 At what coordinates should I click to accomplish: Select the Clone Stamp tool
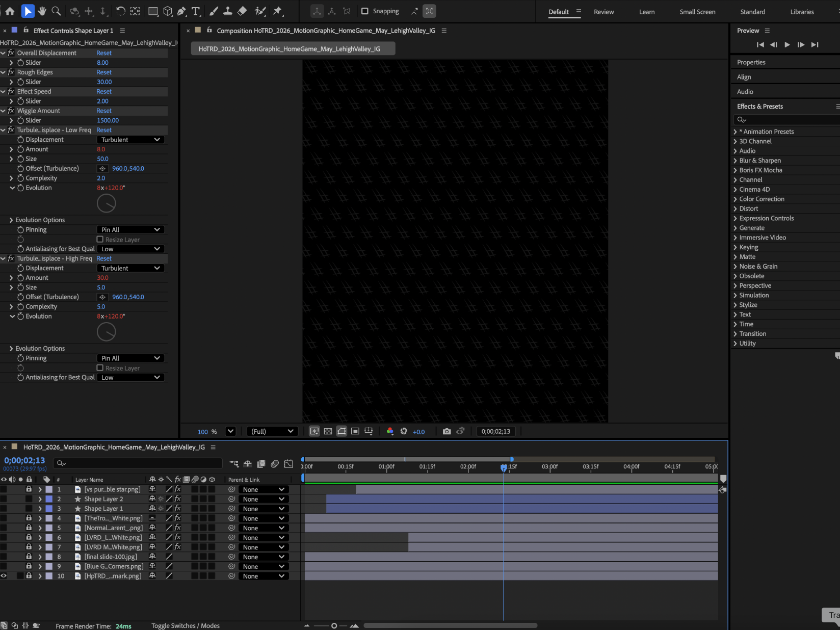tap(228, 11)
